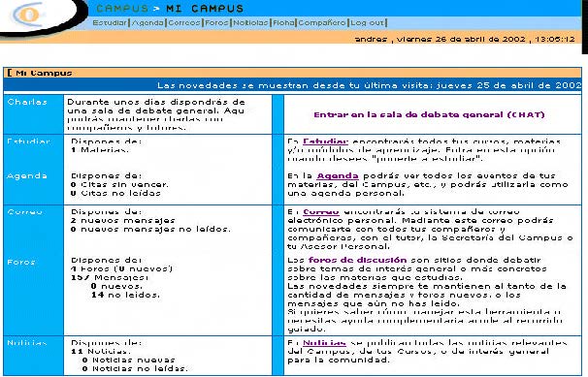Follow the underlined Noticias link
Screen dimensions: 588x377
[324, 343]
